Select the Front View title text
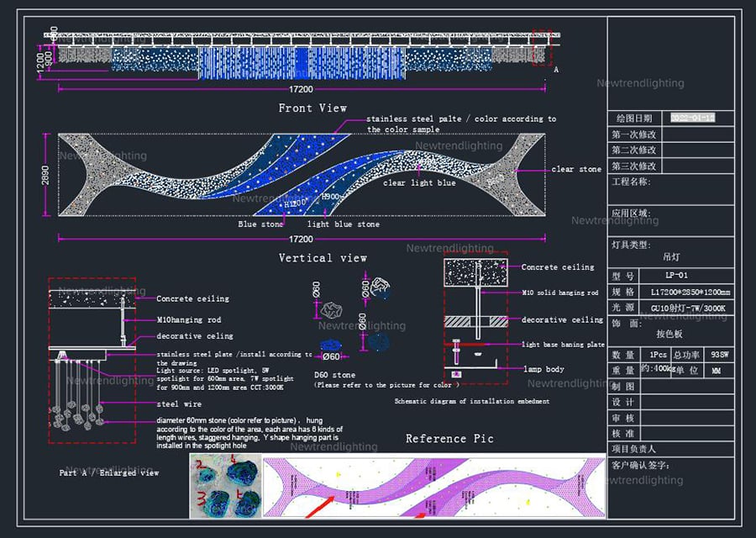This screenshot has height=538, width=756. point(312,108)
